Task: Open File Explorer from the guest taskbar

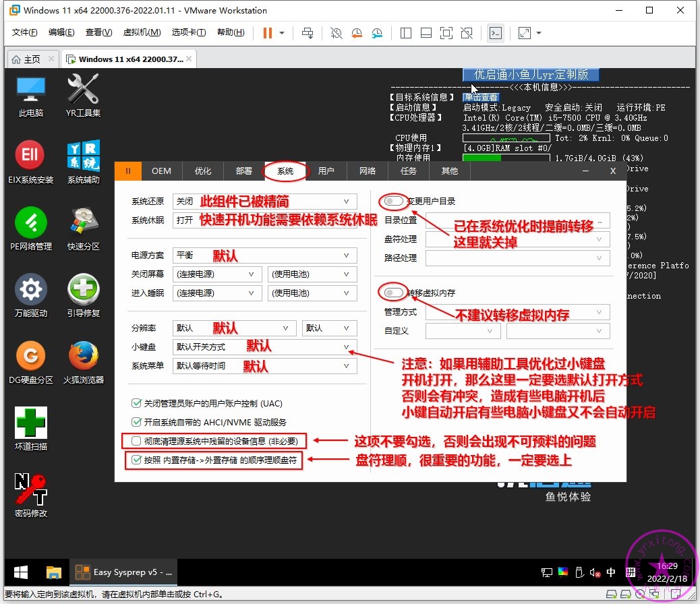Action: 53,572
